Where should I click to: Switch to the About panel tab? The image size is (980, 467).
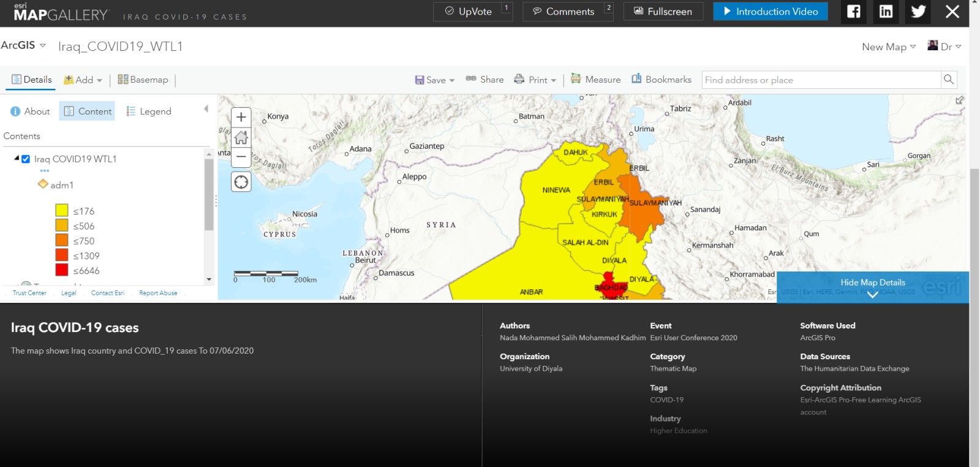click(x=30, y=111)
